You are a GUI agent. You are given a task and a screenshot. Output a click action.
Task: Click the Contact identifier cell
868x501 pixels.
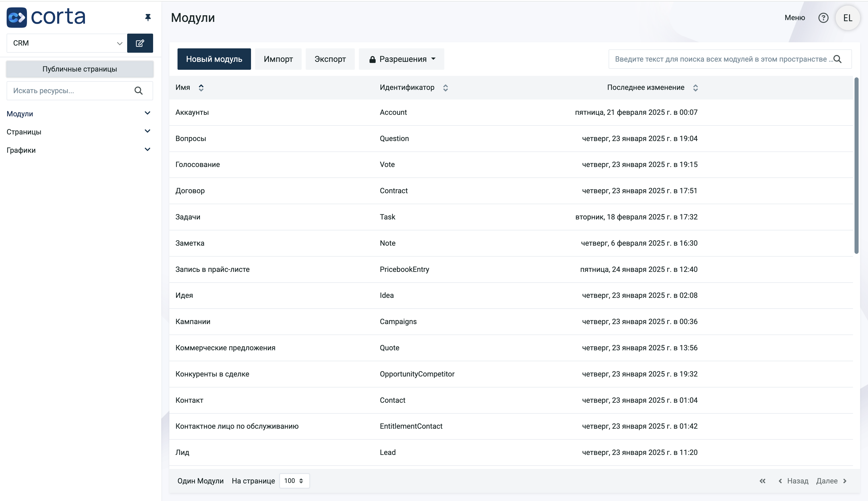[x=392, y=400]
